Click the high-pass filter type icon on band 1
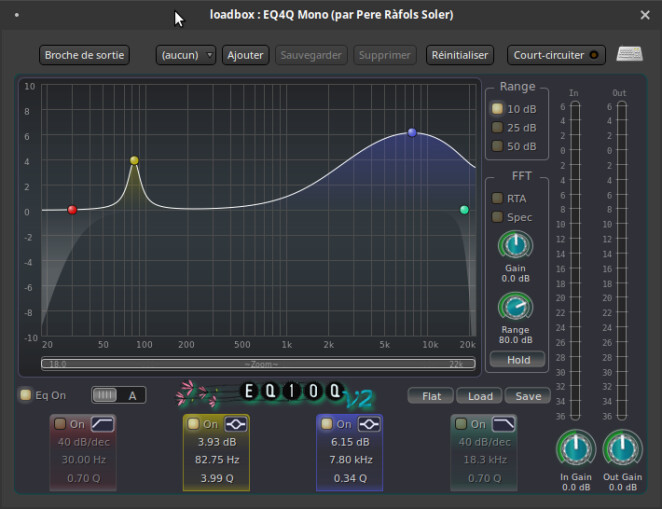This screenshot has height=509, width=662. [x=103, y=424]
